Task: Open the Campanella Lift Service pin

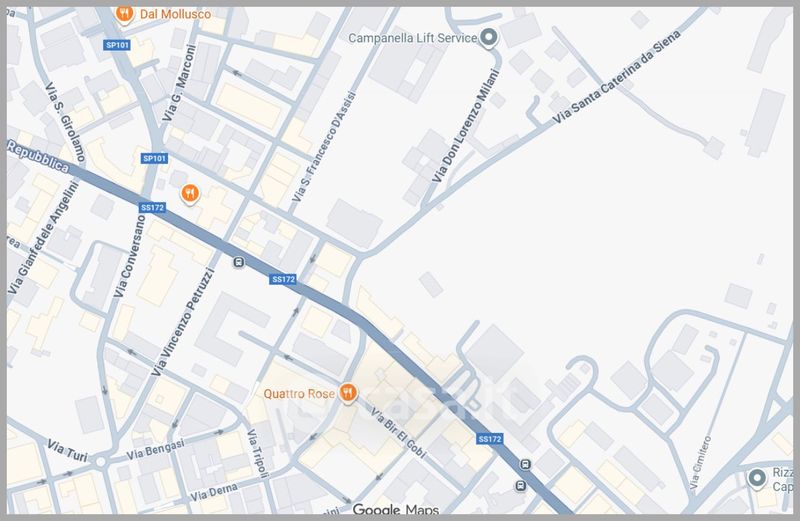Action: click(489, 39)
